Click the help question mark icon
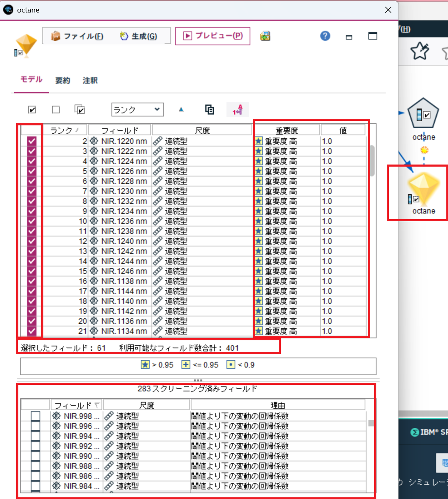The height and width of the screenshot is (499, 448). click(x=325, y=36)
